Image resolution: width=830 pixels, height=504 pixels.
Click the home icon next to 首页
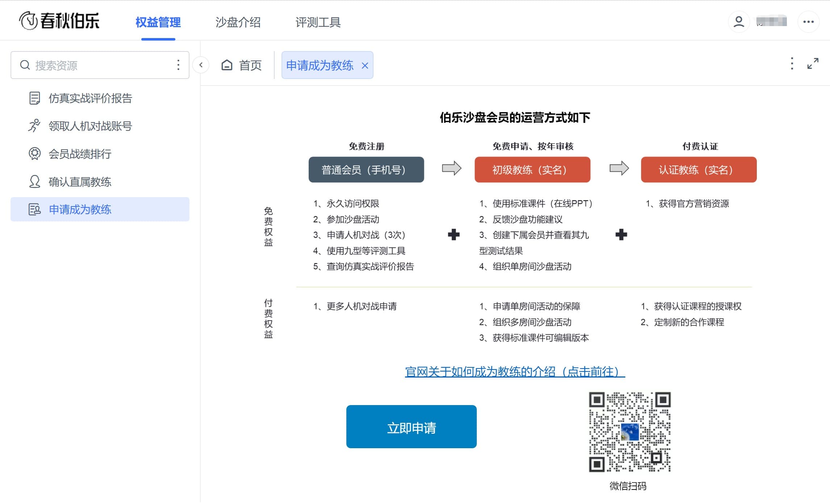tap(227, 65)
